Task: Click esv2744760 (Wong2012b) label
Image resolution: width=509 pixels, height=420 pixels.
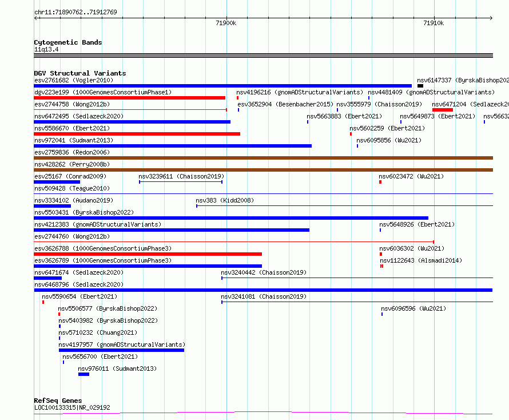Action: pos(72,236)
